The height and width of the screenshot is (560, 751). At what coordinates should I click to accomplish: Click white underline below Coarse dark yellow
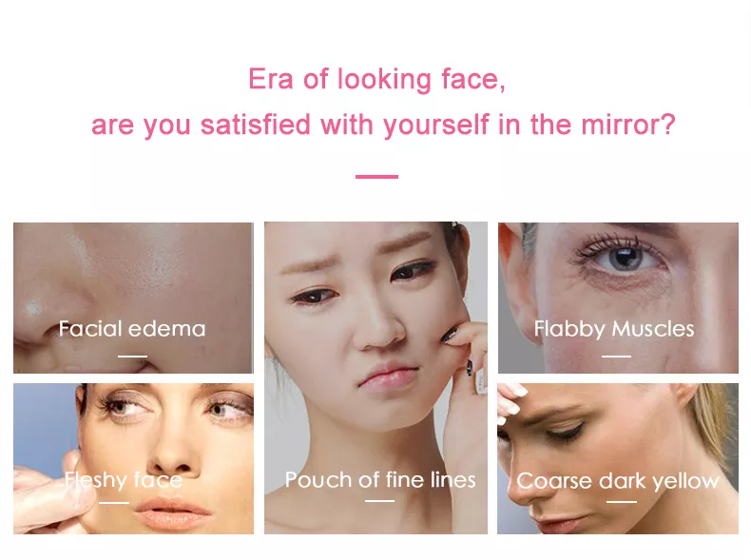(x=622, y=502)
